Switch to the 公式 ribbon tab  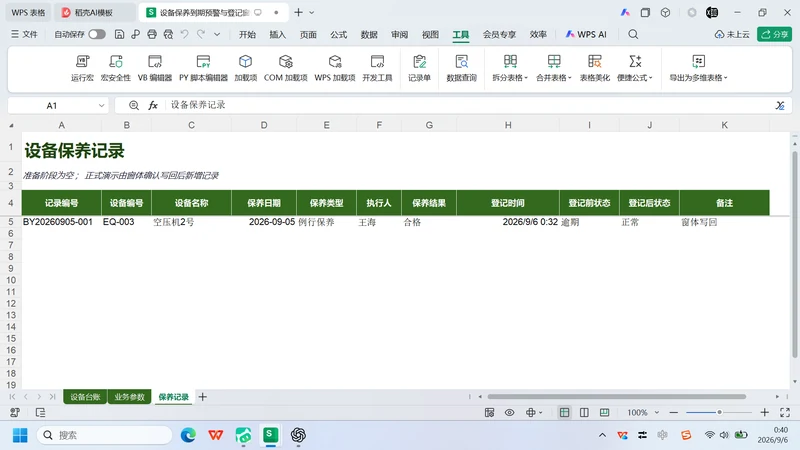(x=338, y=34)
